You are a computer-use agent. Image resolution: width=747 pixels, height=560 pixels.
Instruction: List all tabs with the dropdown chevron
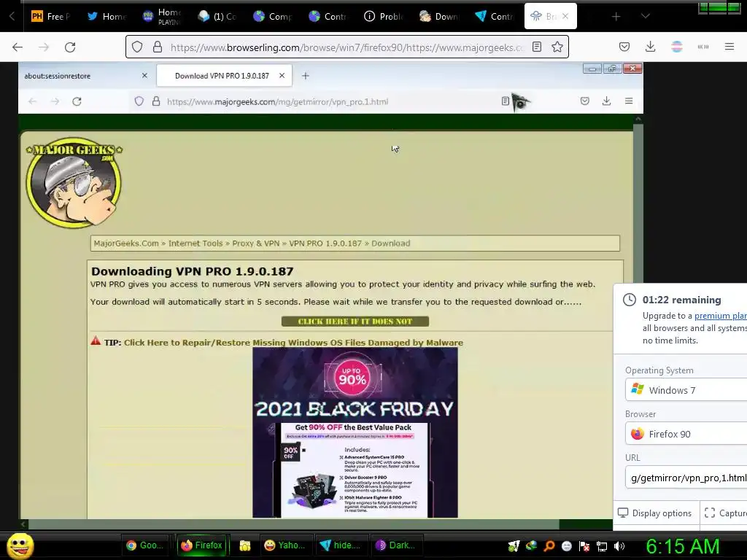click(645, 16)
